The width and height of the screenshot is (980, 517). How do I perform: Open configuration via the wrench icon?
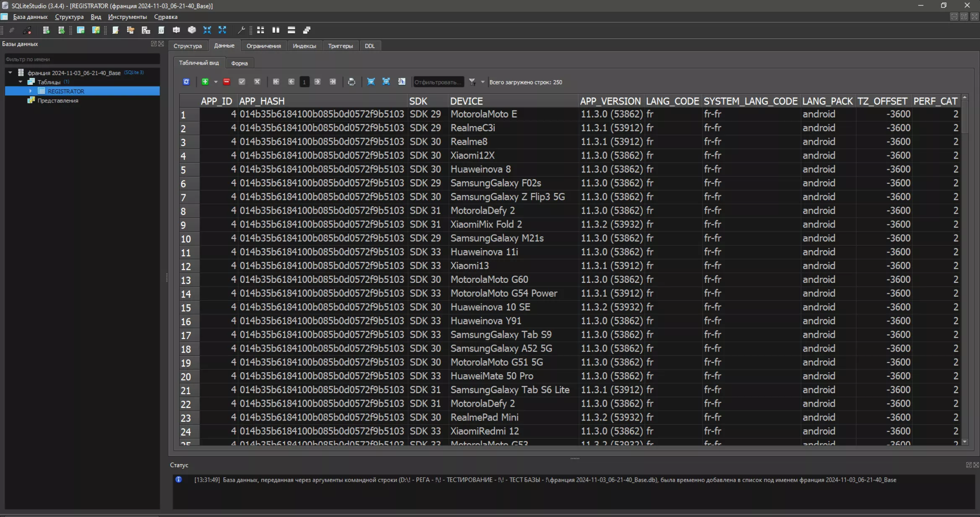tap(241, 30)
